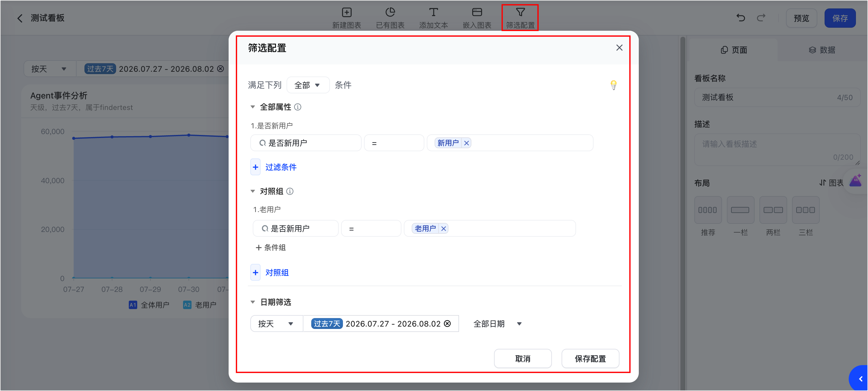
Task: Close the 筛选配置 dialog
Action: (x=619, y=48)
